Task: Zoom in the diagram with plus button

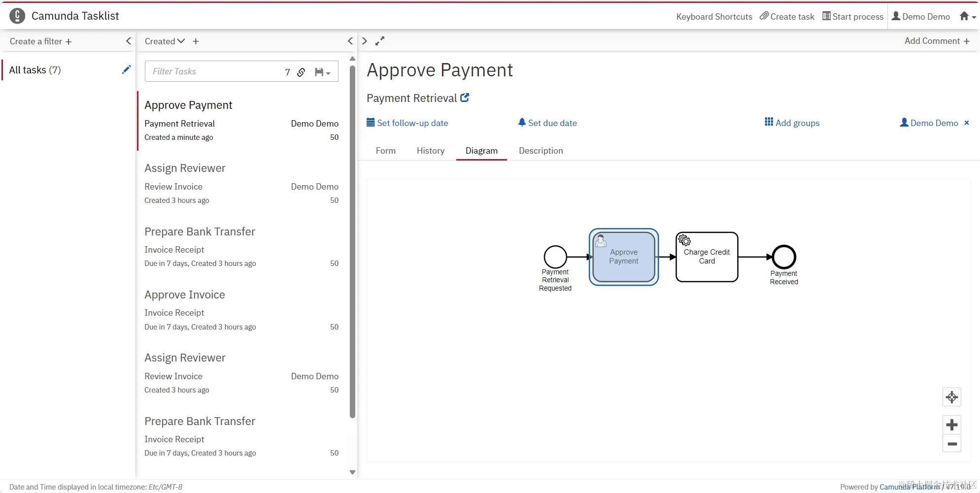Action: click(x=952, y=425)
